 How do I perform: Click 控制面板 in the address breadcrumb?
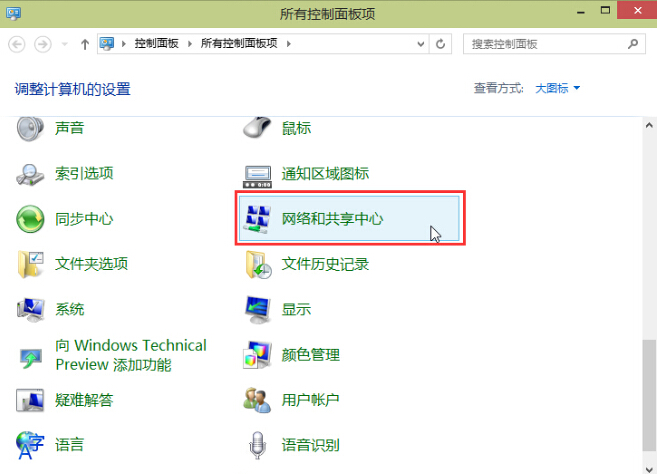155,44
